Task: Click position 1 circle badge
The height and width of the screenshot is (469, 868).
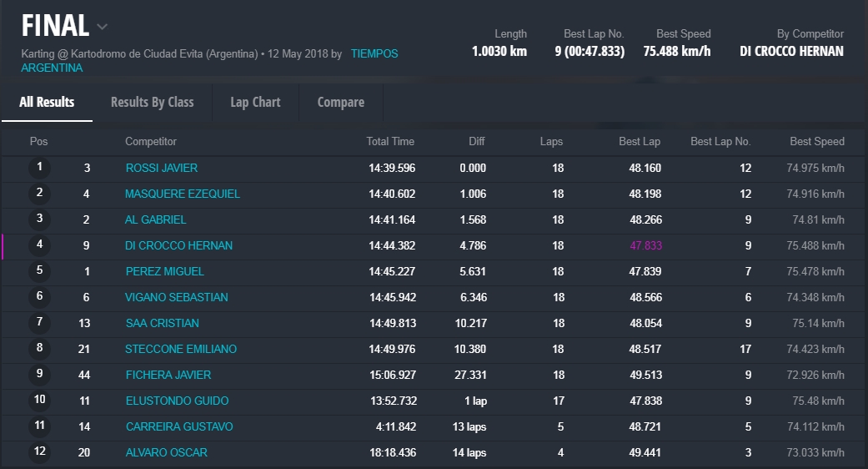Action: tap(39, 168)
